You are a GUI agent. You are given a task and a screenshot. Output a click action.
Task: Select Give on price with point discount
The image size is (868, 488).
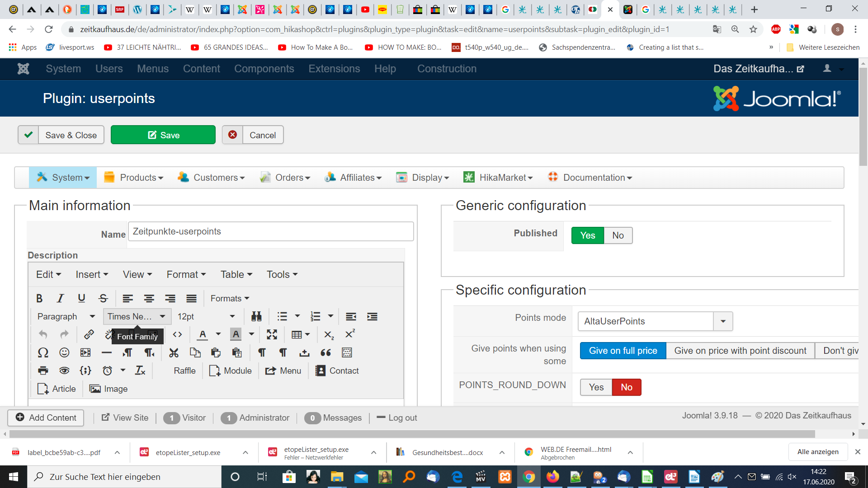tap(740, 351)
